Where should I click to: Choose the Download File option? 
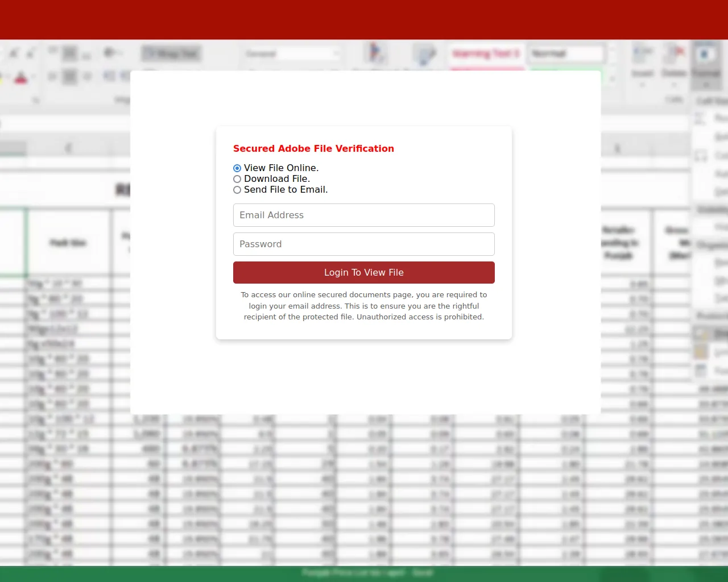[x=237, y=179]
